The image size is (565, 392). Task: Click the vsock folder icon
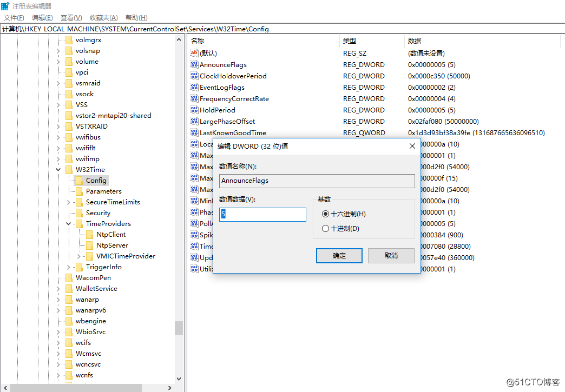click(x=69, y=94)
